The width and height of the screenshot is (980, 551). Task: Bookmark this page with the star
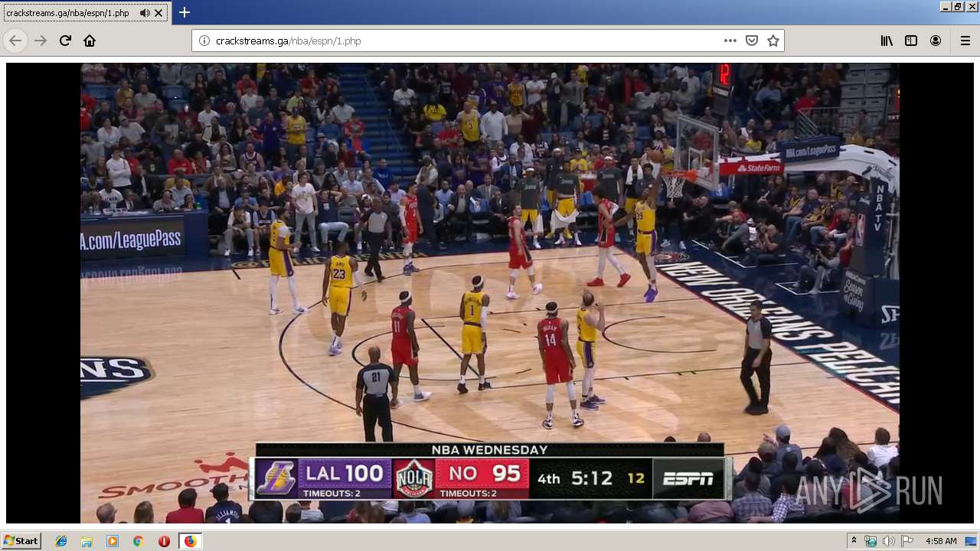[x=773, y=41]
